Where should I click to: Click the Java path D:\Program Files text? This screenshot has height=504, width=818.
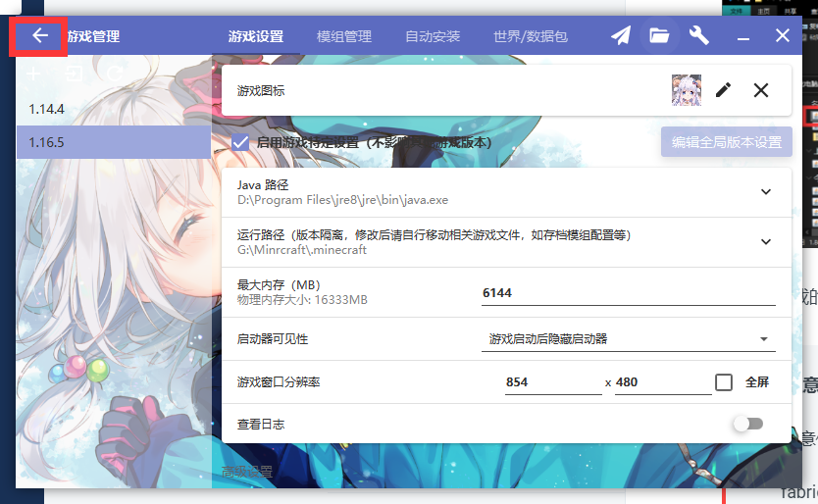click(x=342, y=200)
